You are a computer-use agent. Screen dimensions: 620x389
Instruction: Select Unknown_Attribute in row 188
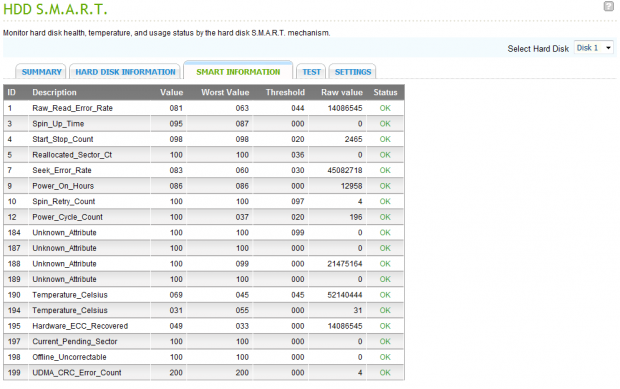click(64, 264)
